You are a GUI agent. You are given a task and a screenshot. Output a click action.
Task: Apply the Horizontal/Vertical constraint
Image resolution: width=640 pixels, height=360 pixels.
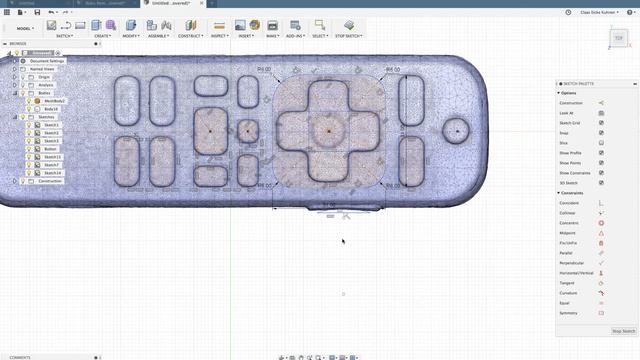click(x=601, y=273)
